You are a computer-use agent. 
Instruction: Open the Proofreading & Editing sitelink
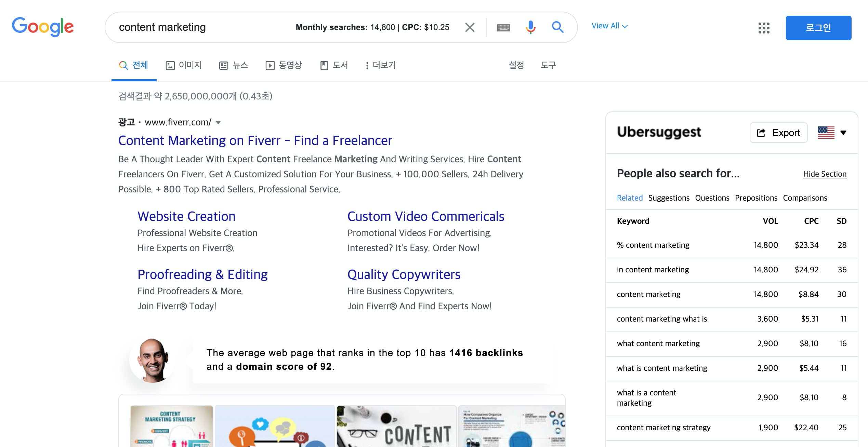pos(202,274)
